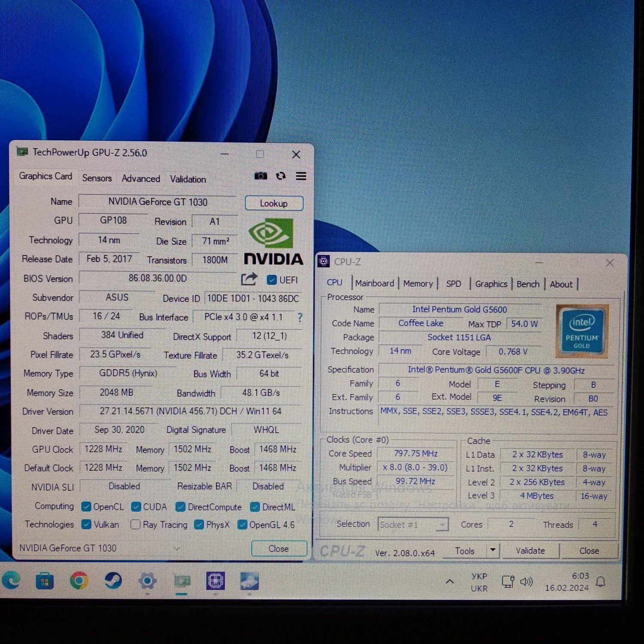Viewport: 644px width, 644px height.
Task: Open network status tray icon
Action: click(x=508, y=581)
